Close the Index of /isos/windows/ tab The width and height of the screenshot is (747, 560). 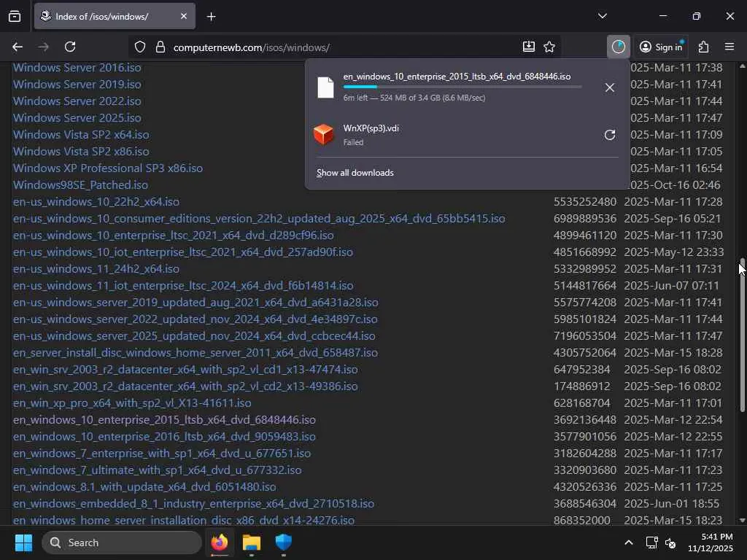point(183,16)
